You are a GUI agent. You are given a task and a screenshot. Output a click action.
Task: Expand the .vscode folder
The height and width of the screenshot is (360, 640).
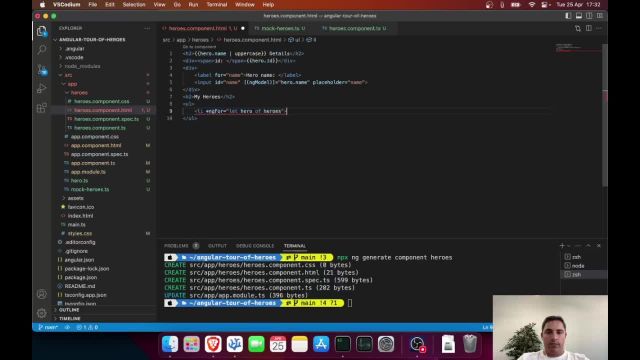tap(74, 58)
